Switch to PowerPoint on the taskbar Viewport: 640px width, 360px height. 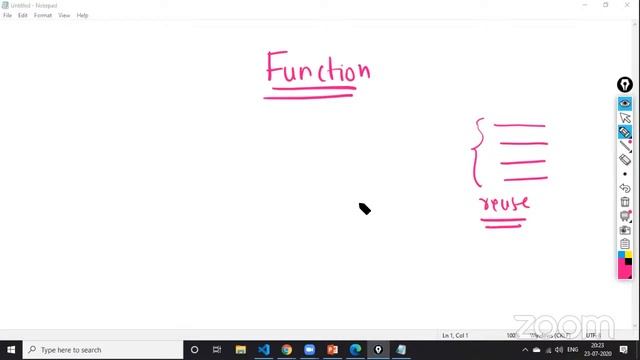point(332,350)
